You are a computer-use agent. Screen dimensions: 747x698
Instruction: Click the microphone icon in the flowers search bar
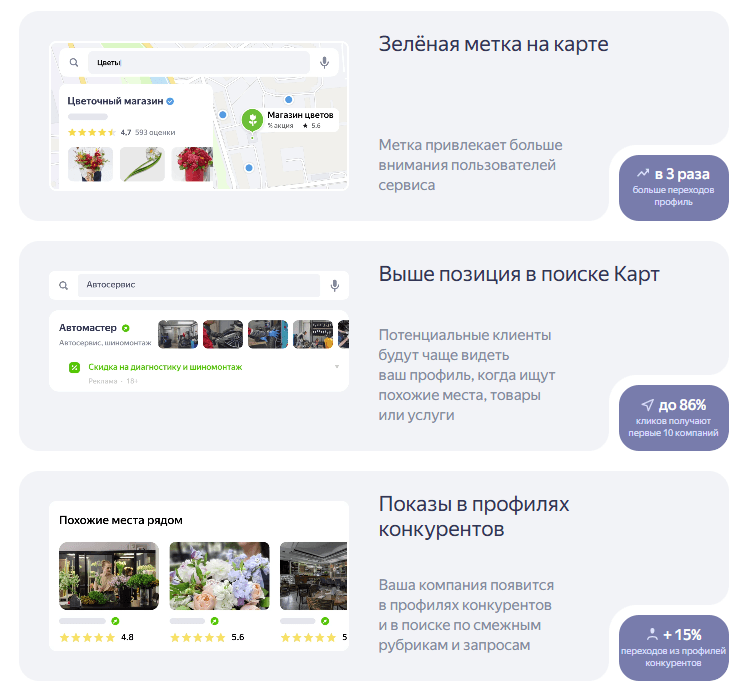(x=324, y=62)
